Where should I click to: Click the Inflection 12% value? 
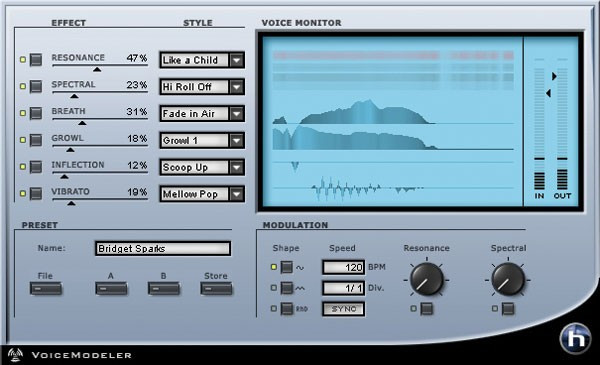(137, 165)
